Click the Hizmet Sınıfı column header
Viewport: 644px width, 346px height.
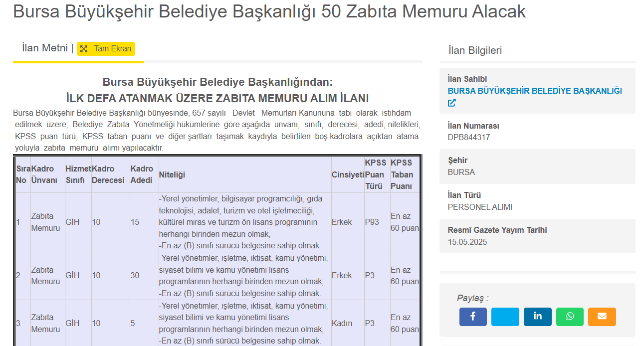(x=78, y=174)
